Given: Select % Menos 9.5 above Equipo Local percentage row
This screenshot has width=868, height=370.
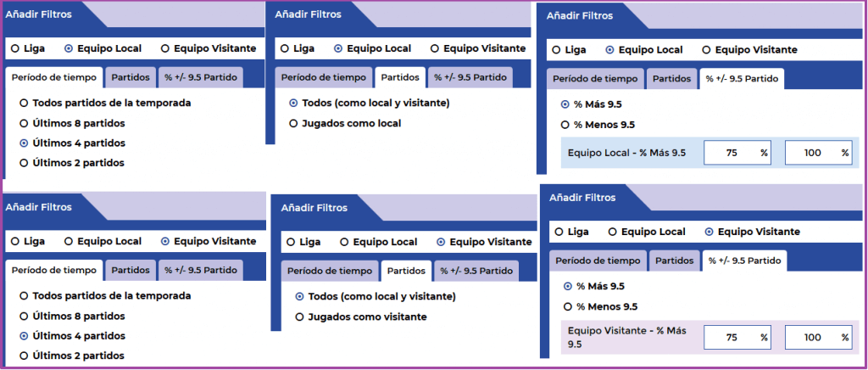Looking at the screenshot, I should tap(598, 126).
